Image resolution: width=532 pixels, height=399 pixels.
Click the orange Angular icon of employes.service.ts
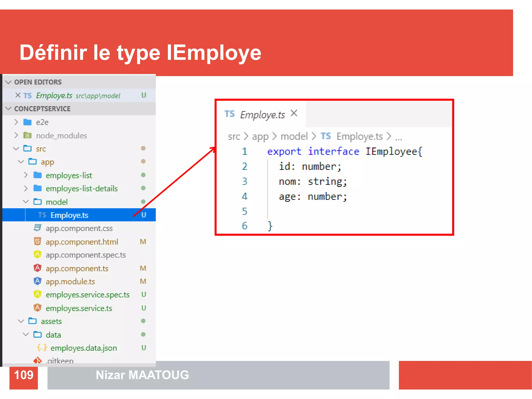click(x=37, y=308)
